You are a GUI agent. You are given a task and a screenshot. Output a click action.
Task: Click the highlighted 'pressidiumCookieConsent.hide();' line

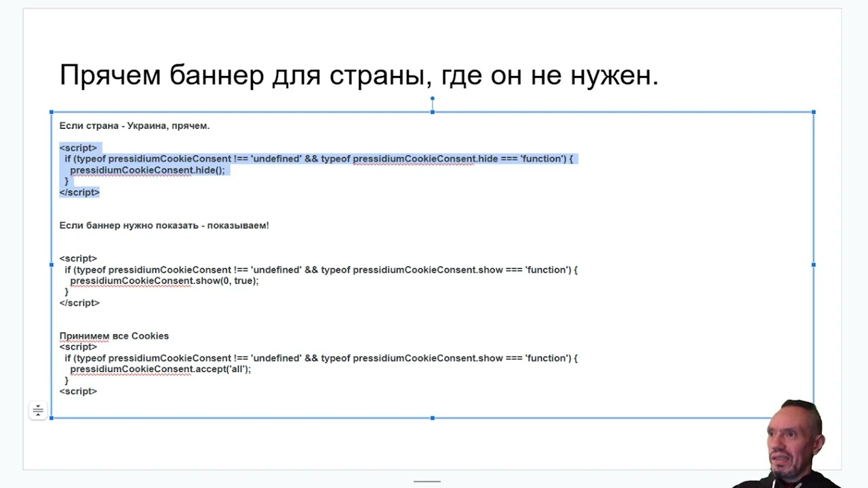(147, 170)
